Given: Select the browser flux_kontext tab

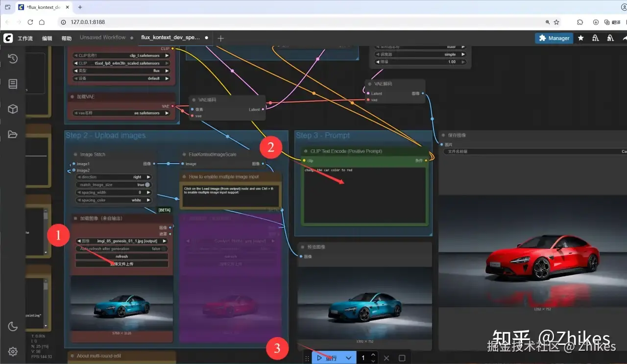Looking at the screenshot, I should 43,7.
